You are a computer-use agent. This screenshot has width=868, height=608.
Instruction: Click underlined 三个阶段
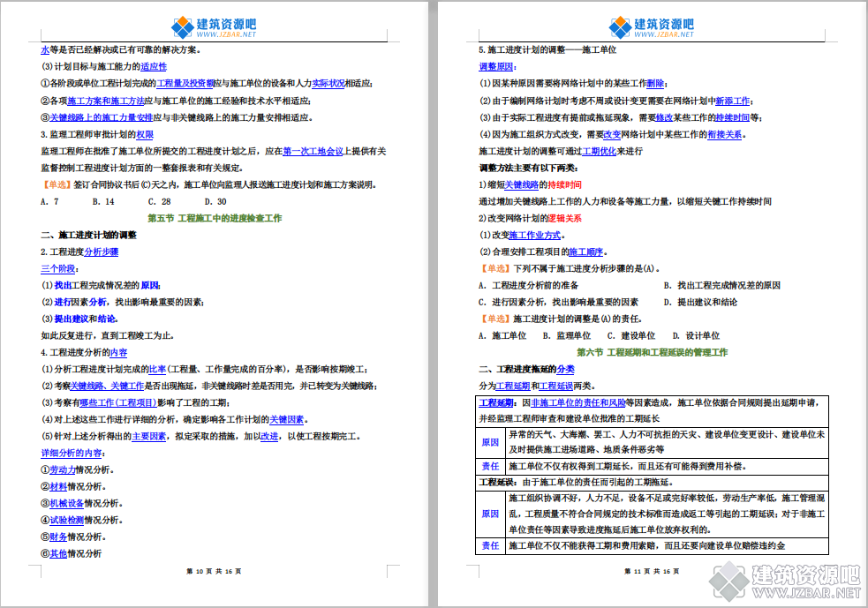tap(57, 269)
